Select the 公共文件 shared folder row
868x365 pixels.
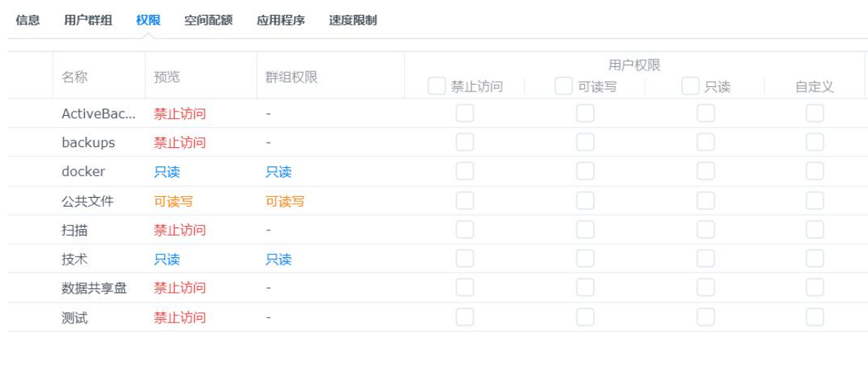87,201
